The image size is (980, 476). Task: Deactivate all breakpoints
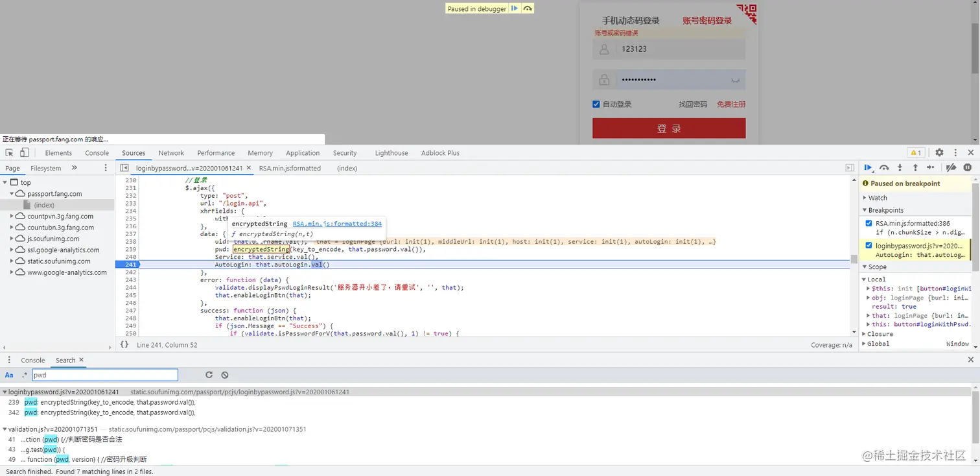point(951,168)
